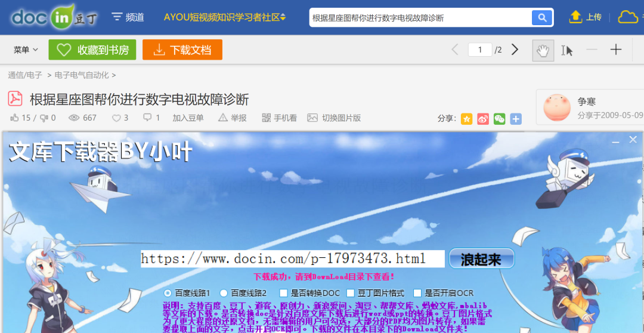Select the text selection cursor tool
The height and width of the screenshot is (333, 644).
click(567, 50)
